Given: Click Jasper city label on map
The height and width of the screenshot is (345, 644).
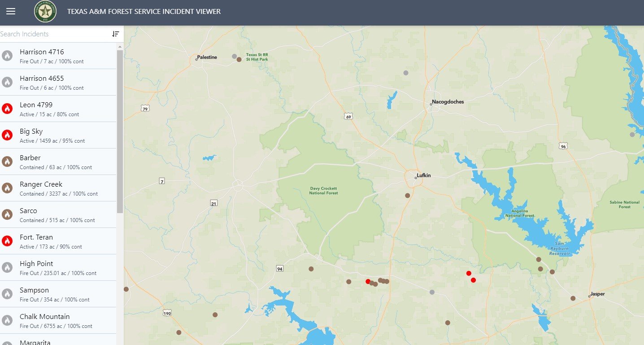Looking at the screenshot, I should click(x=597, y=294).
